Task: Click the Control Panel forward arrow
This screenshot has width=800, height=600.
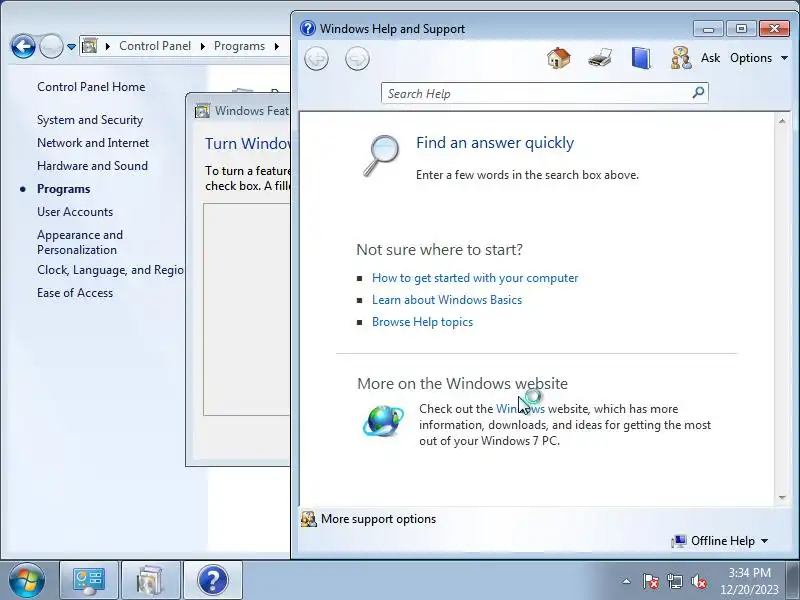Action: point(51,46)
